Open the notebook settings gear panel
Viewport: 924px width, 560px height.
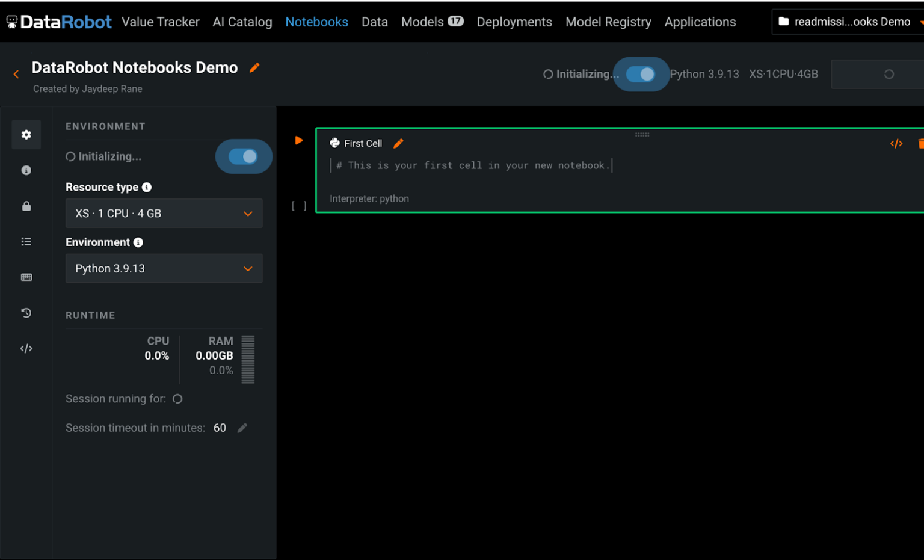pyautogui.click(x=26, y=134)
